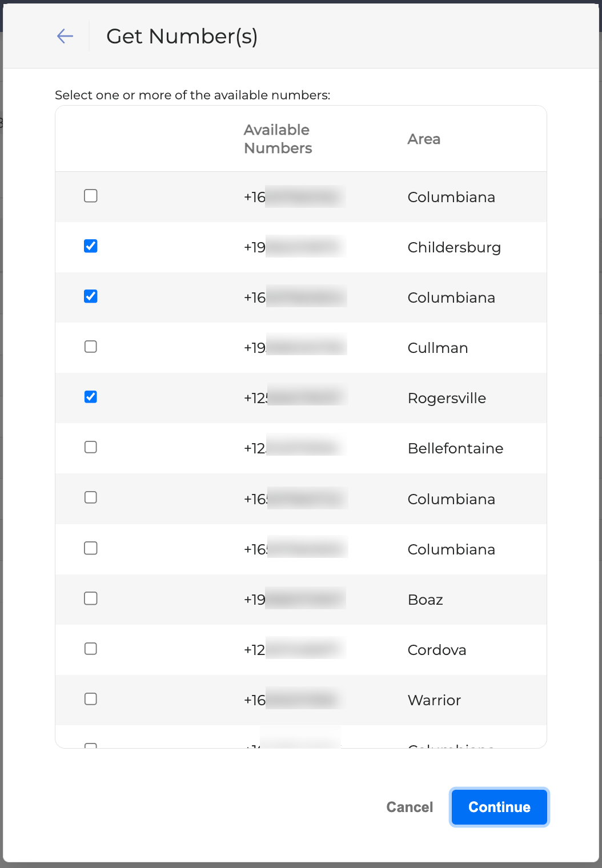Viewport: 602px width, 868px height.
Task: Click the Cancel button
Action: (x=410, y=807)
